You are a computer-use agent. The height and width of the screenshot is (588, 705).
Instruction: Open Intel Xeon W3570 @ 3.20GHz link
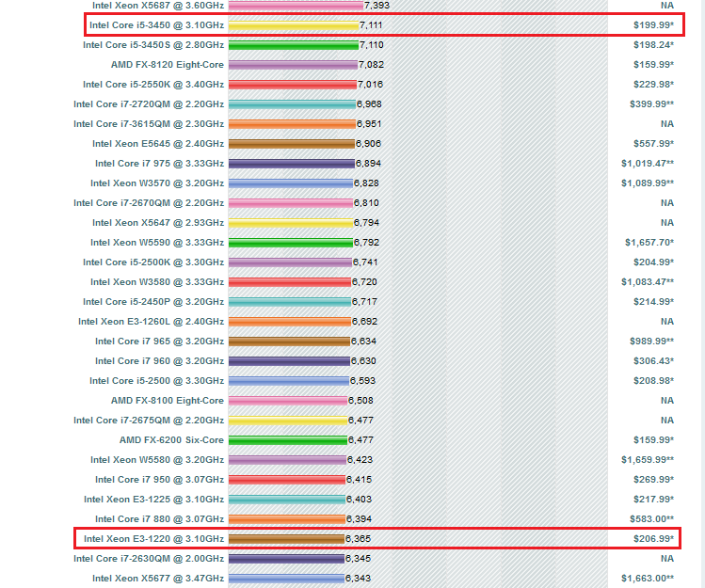click(x=157, y=183)
